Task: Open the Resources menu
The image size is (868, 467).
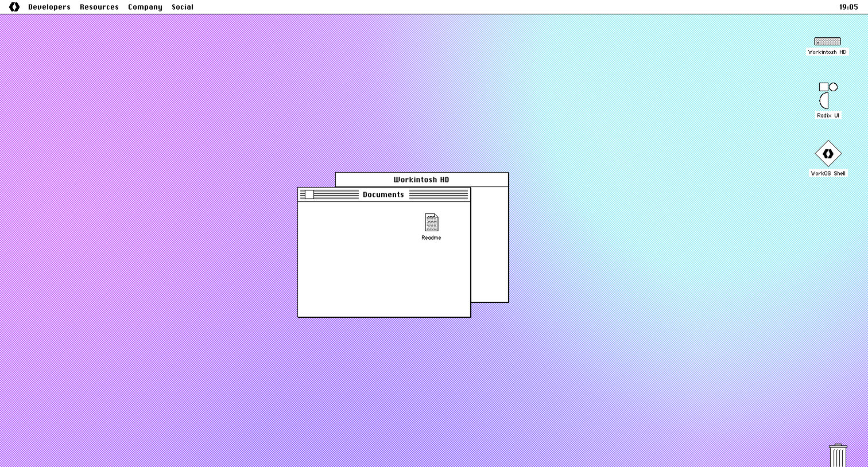Action: (99, 7)
